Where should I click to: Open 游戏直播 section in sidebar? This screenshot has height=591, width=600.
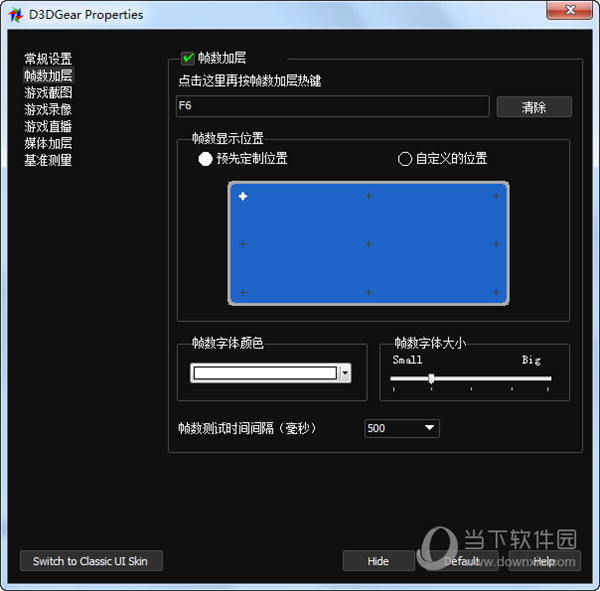click(48, 126)
